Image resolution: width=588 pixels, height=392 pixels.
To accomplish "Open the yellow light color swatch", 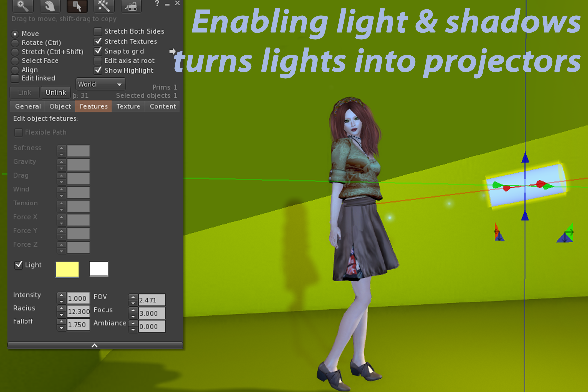I will [x=67, y=269].
